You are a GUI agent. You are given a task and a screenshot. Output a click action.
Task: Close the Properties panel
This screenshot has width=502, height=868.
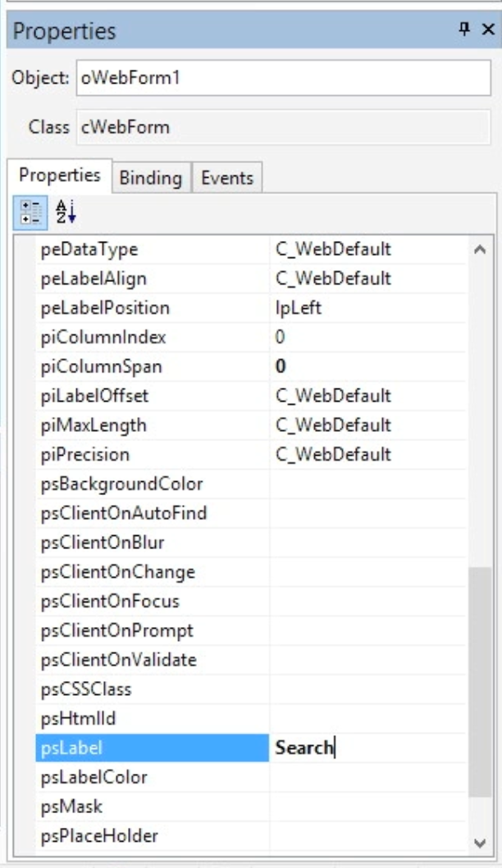click(x=487, y=30)
